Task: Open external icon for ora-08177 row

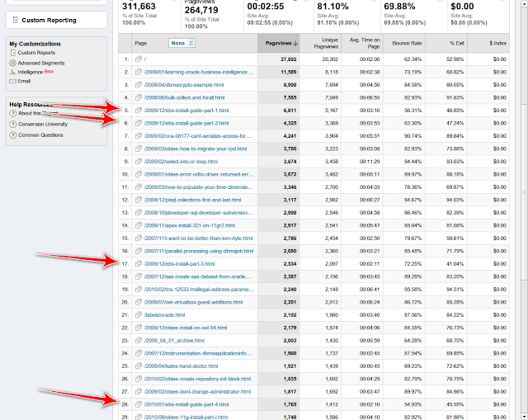Action: click(138, 135)
